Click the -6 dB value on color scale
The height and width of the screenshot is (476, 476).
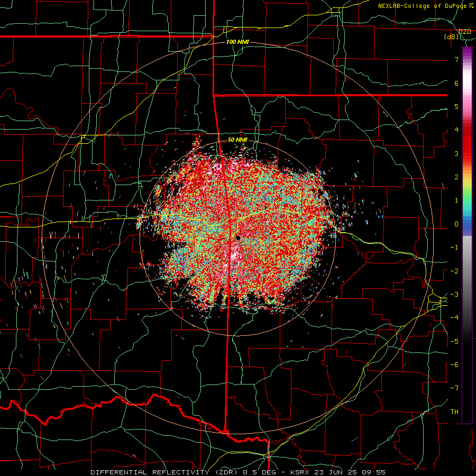[454, 364]
